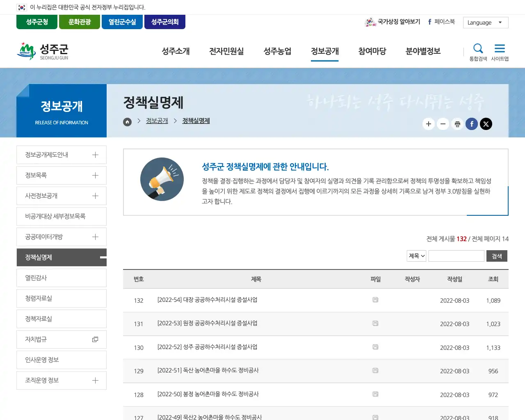
Task: Open 자치법규 sidebar external link
Action: point(62,339)
